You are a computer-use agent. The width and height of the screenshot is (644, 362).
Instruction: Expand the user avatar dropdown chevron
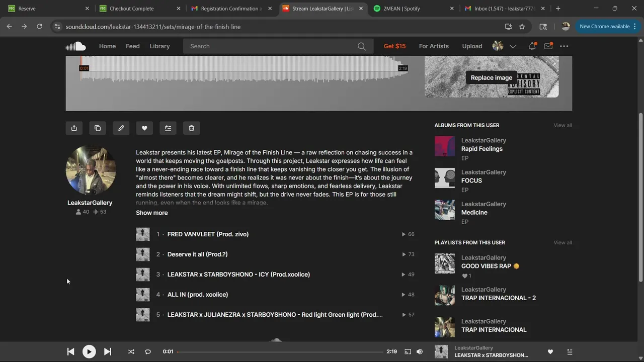tap(513, 46)
